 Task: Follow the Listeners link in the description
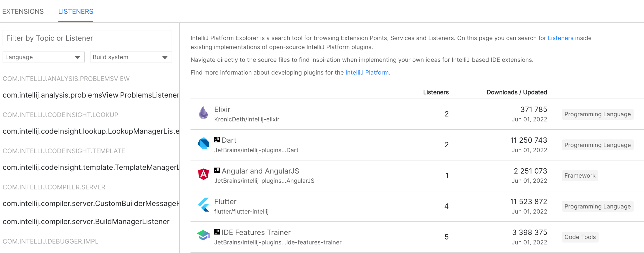pyautogui.click(x=560, y=38)
